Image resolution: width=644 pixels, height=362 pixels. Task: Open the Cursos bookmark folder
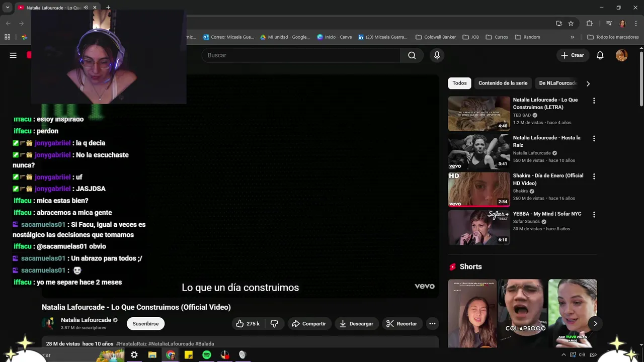click(x=497, y=37)
